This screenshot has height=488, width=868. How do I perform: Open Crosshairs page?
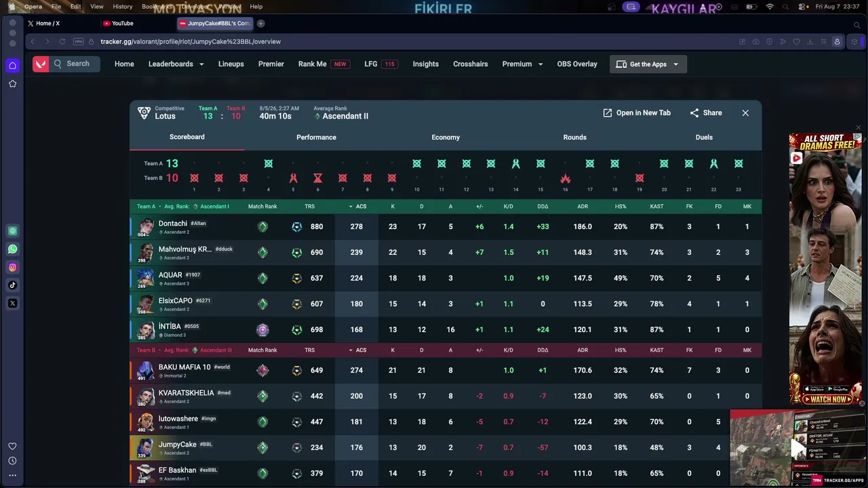click(x=471, y=64)
